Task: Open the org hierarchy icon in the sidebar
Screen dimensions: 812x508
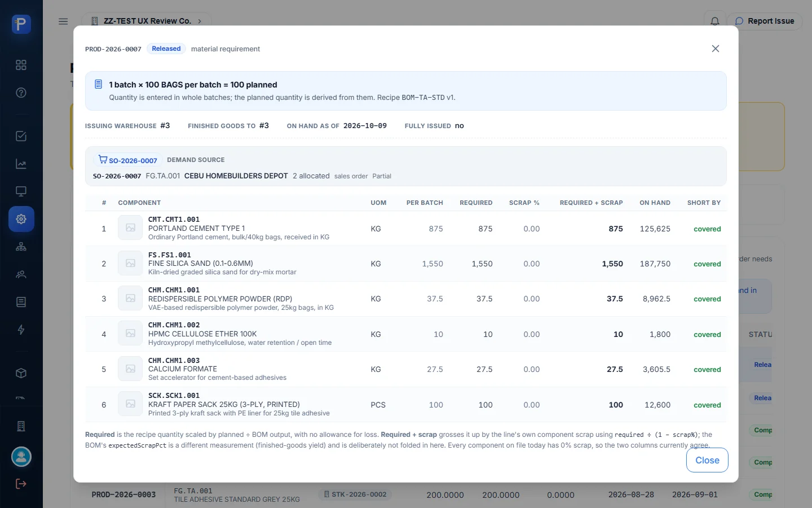Action: 21,247
